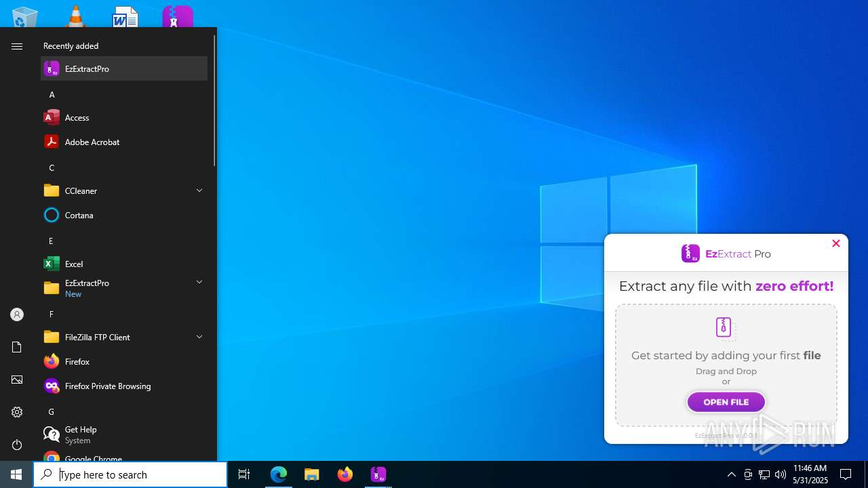This screenshot has height=488, width=868.
Task: Launch Excel from the Start menu
Action: [x=124, y=264]
